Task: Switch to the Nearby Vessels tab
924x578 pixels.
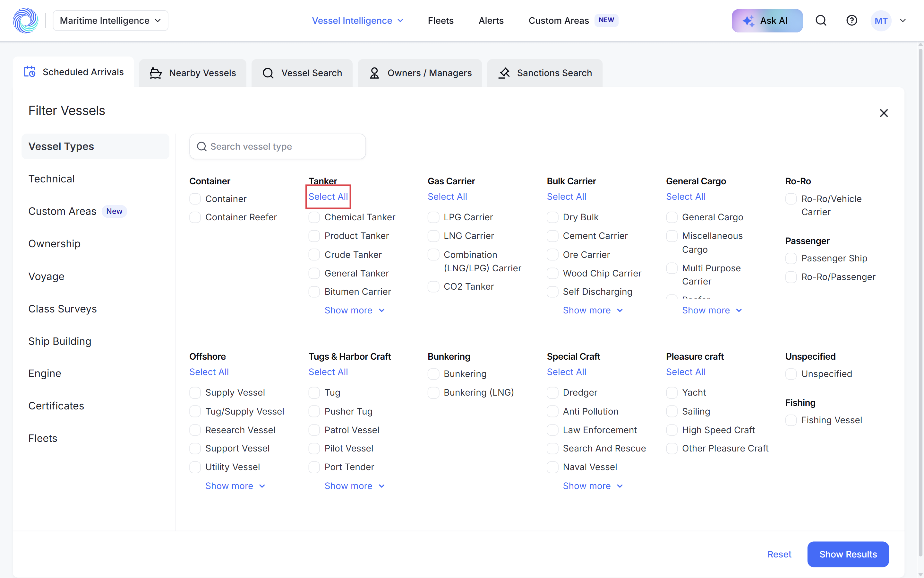Action: click(x=193, y=73)
